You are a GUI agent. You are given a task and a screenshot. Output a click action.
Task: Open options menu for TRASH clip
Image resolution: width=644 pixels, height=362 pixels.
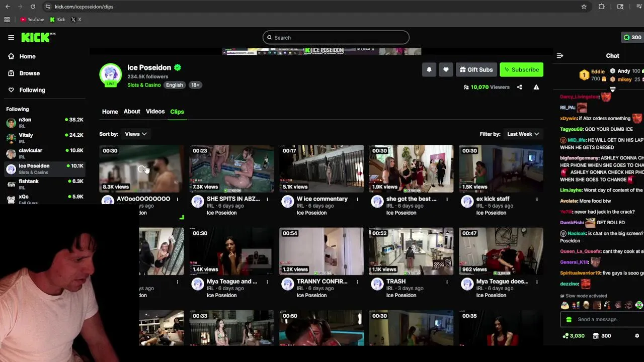click(x=447, y=282)
